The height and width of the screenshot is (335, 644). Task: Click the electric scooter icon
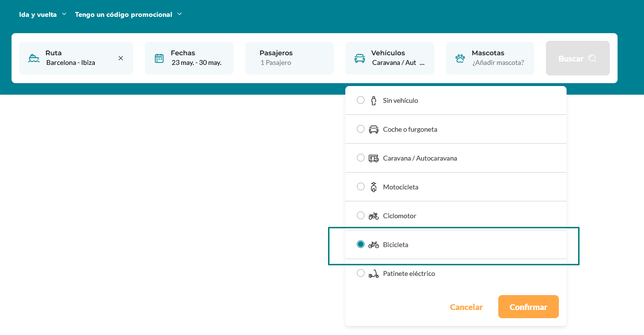pos(374,273)
